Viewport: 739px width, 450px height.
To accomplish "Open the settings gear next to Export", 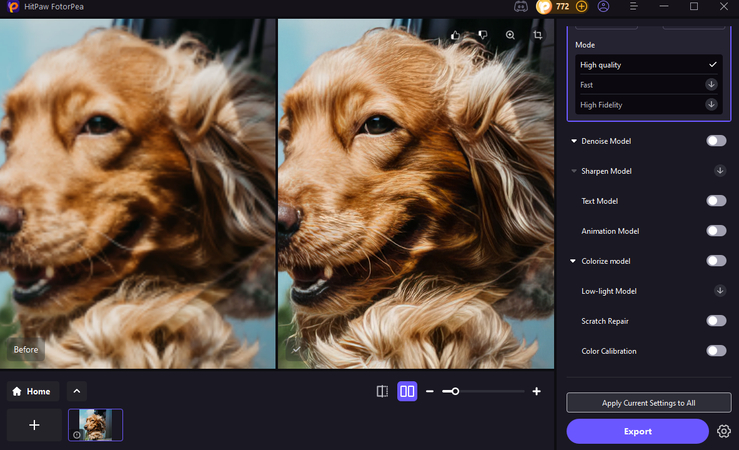I will [x=723, y=431].
